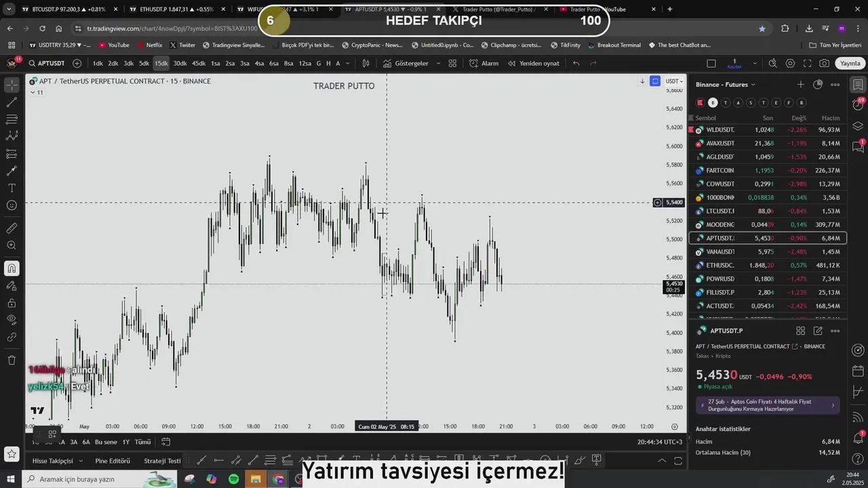Select the text annotation tool
Viewport: 868px width, 488px height.
[x=12, y=188]
